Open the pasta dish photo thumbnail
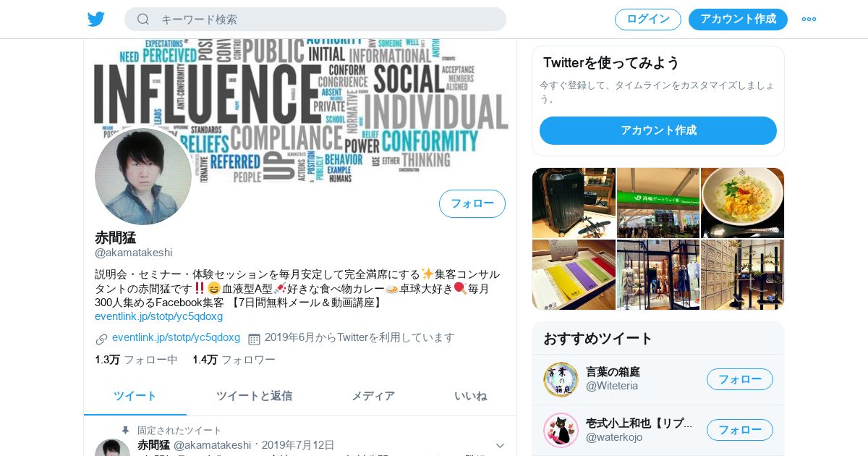 pos(743,203)
